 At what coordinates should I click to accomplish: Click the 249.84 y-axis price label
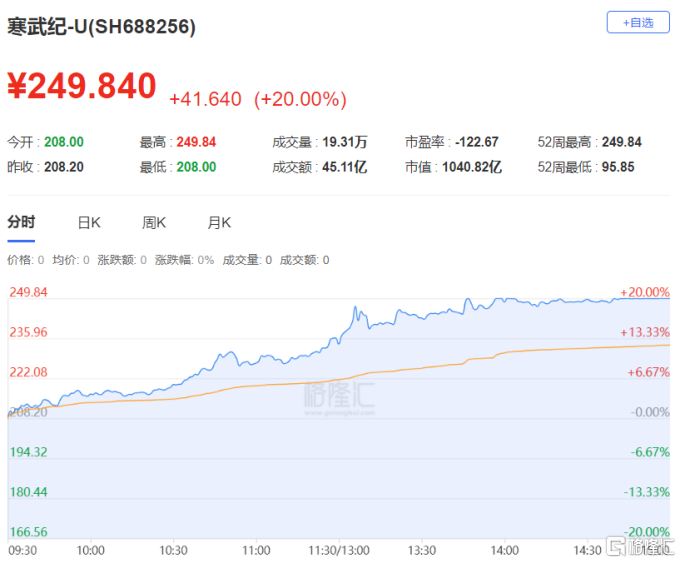tap(29, 292)
